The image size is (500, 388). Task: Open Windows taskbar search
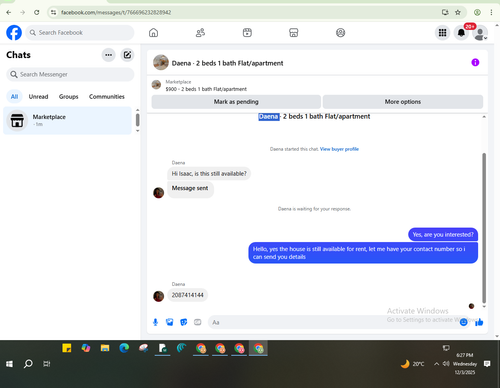(28, 364)
